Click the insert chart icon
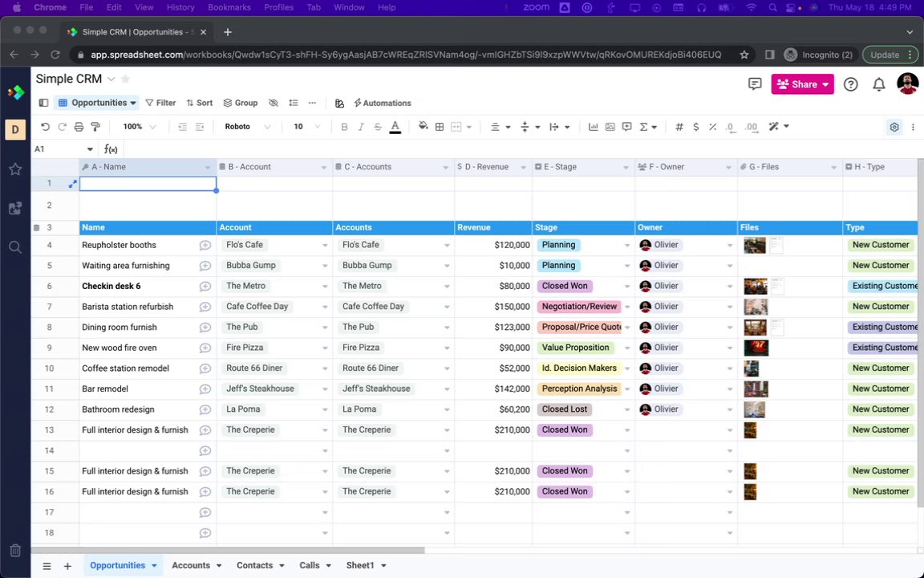924x578 pixels. (x=594, y=127)
